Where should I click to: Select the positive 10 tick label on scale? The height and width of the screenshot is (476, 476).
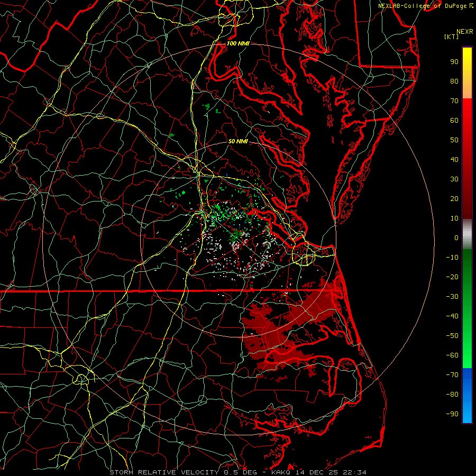click(x=454, y=218)
